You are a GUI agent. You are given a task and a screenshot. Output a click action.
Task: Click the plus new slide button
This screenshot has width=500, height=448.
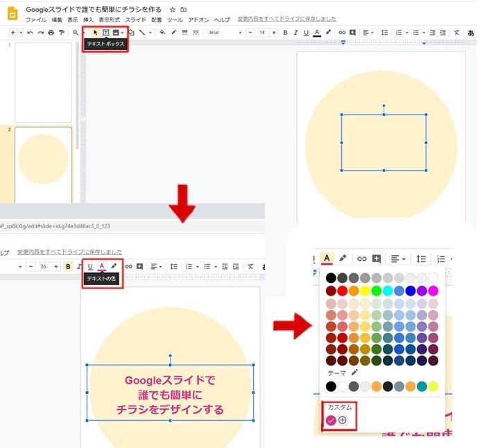click(x=12, y=33)
